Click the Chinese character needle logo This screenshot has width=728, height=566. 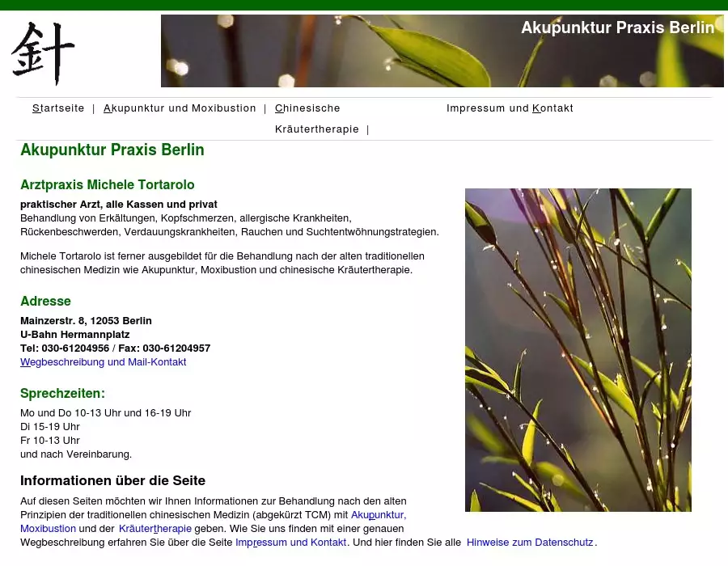[x=43, y=53]
